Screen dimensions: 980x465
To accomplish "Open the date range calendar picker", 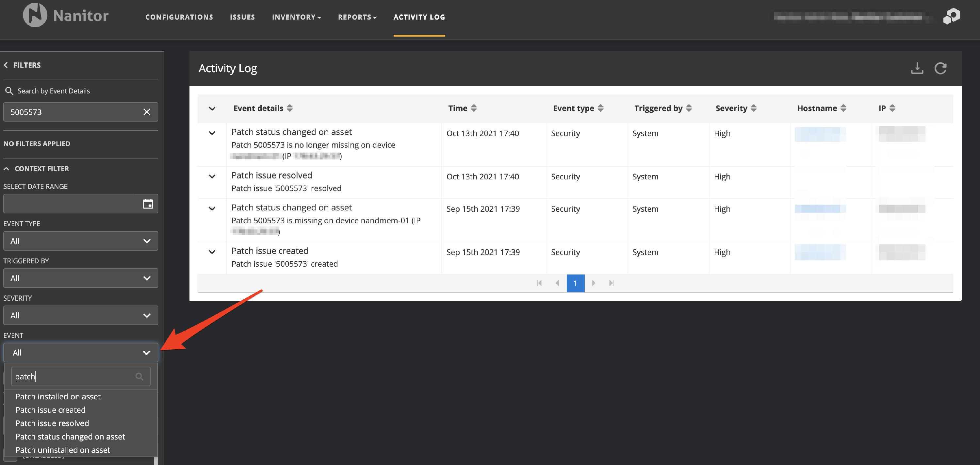I will [148, 204].
